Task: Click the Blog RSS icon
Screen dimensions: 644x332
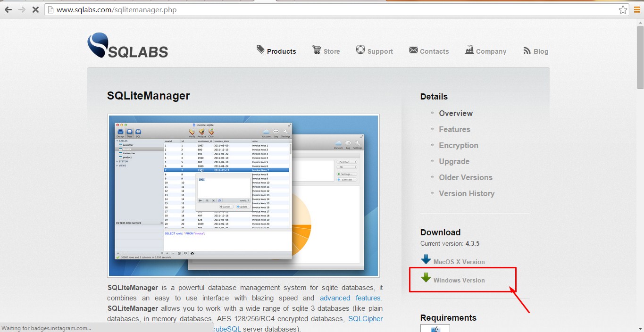Action: pyautogui.click(x=527, y=50)
